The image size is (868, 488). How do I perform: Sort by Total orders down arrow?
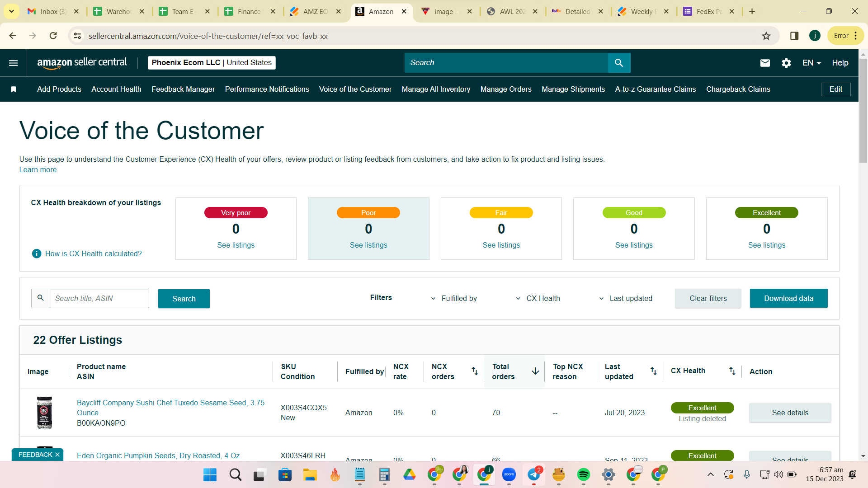(x=535, y=371)
